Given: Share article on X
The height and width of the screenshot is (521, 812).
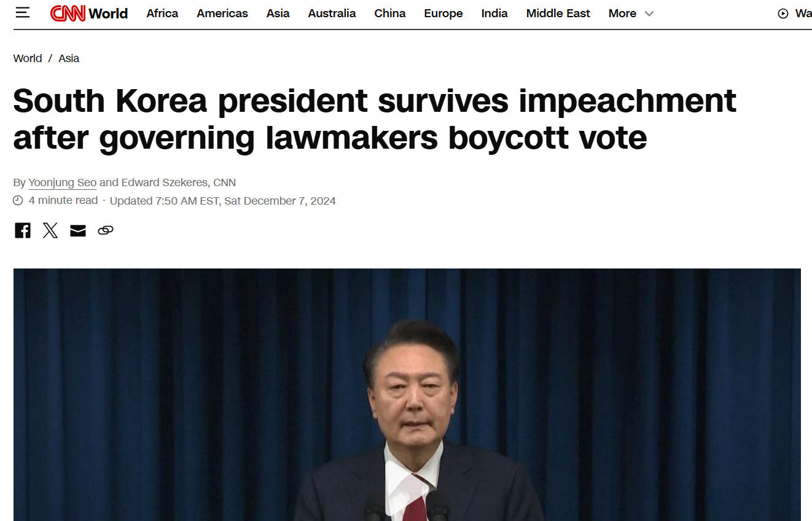Looking at the screenshot, I should click(x=50, y=230).
